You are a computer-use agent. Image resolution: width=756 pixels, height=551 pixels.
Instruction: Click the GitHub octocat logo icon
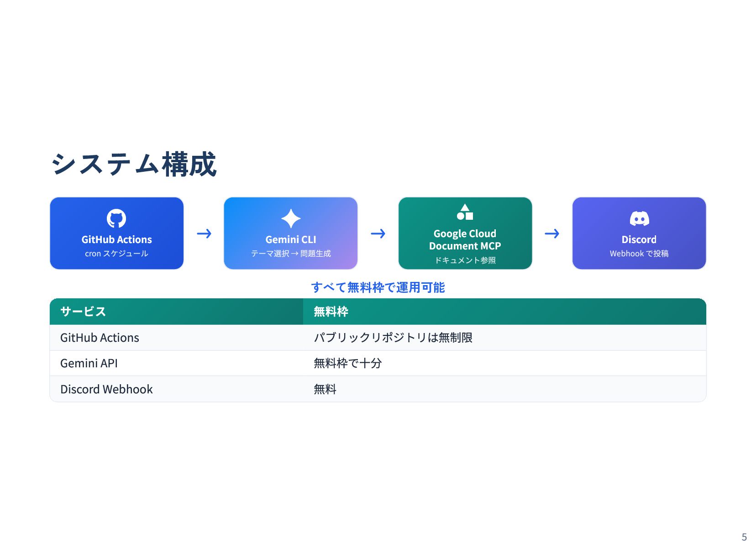116,218
